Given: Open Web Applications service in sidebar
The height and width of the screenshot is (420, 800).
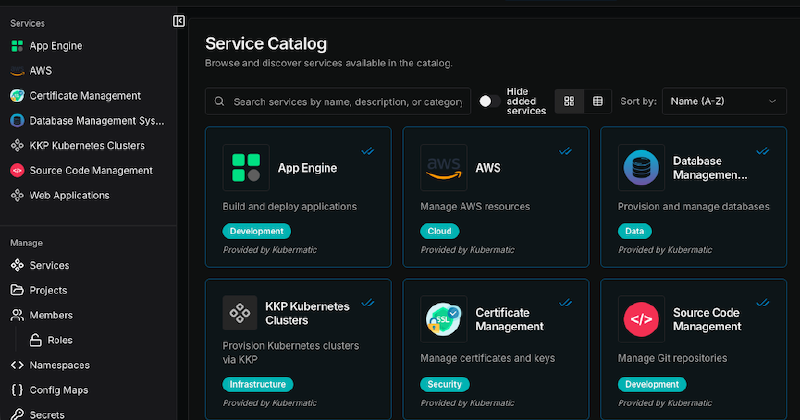Looking at the screenshot, I should pos(69,195).
